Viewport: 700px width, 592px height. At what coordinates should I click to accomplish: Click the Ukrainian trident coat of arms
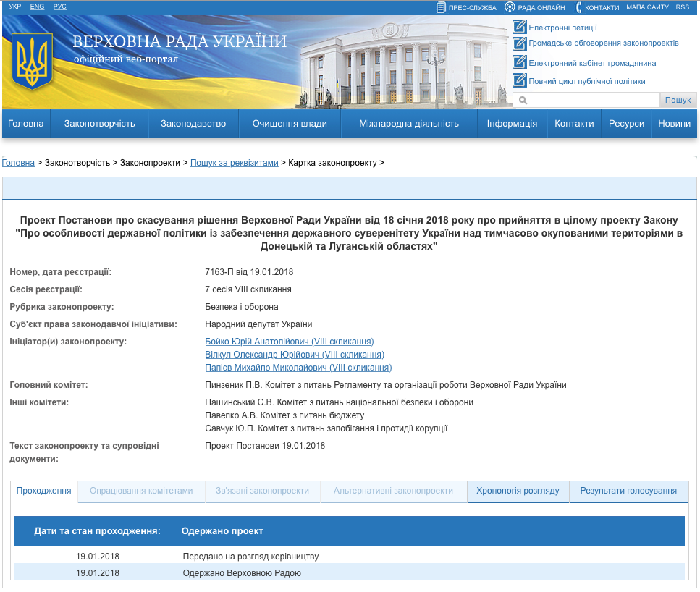point(32,62)
